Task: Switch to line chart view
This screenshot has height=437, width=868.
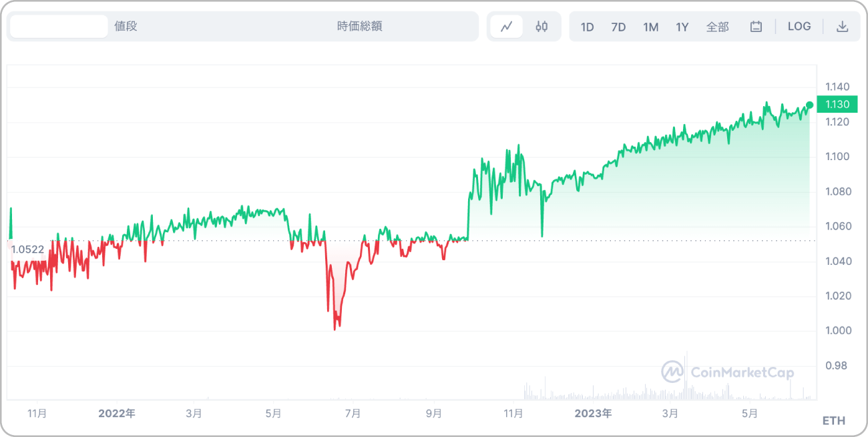Action: point(507,27)
